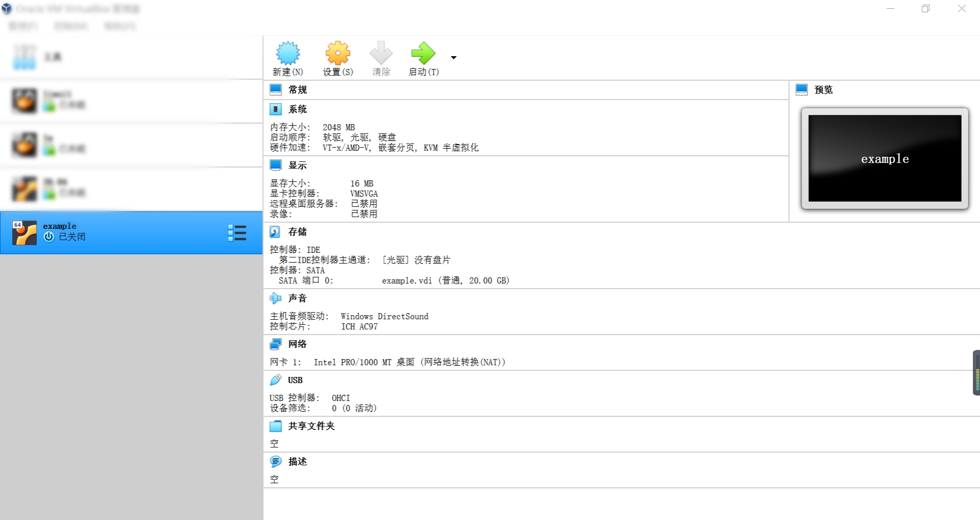This screenshot has width=980, height=520.
Task: Click the OHCI USB controller value
Action: 341,398
